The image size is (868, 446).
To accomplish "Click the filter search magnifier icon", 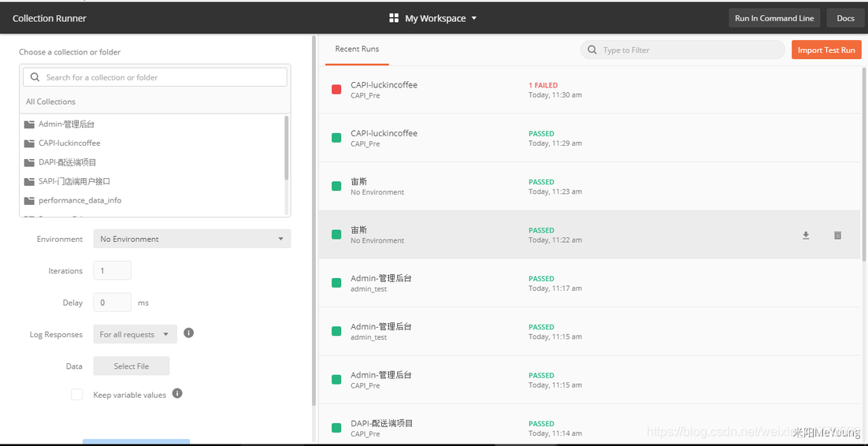I will (592, 50).
